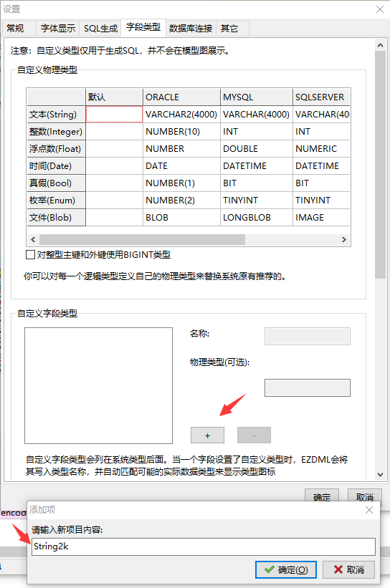Click the 名称 input field
The height and width of the screenshot is (588, 390).
pos(308,336)
